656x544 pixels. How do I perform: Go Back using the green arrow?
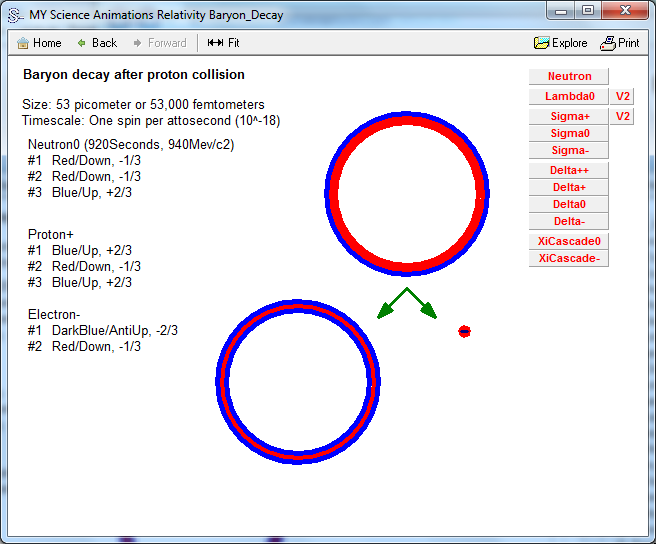click(x=82, y=43)
